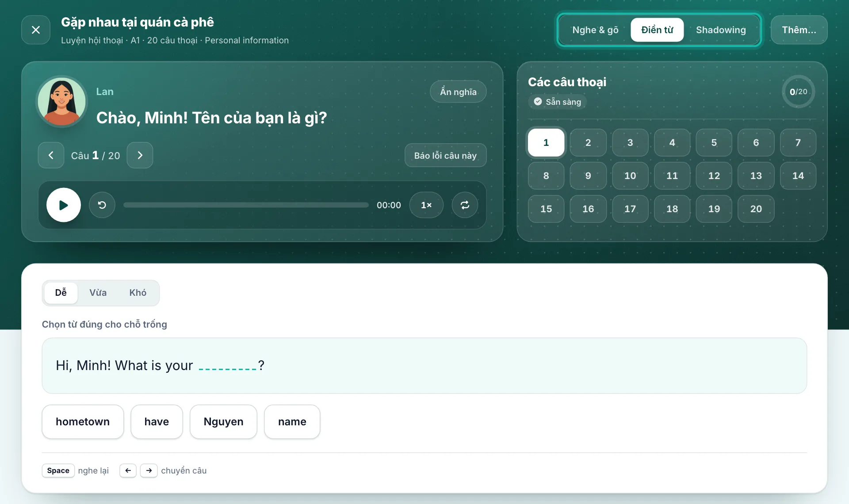Click the right arrow key hint

[149, 470]
